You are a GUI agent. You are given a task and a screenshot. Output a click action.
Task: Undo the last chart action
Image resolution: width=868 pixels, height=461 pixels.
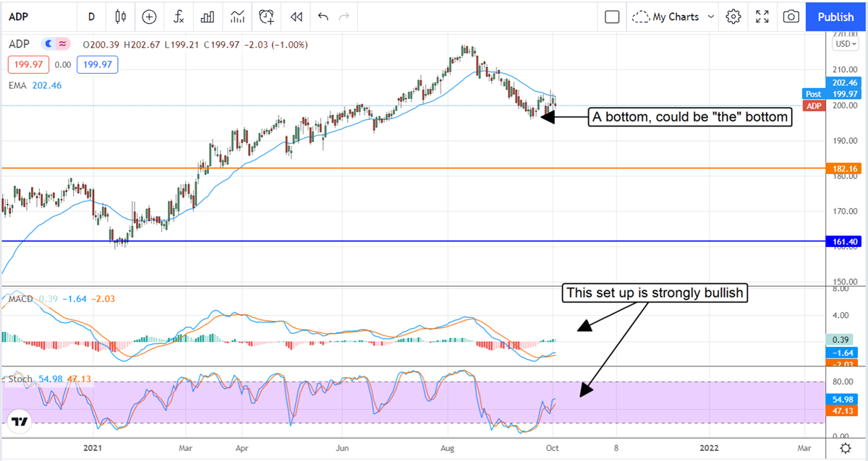coord(323,16)
